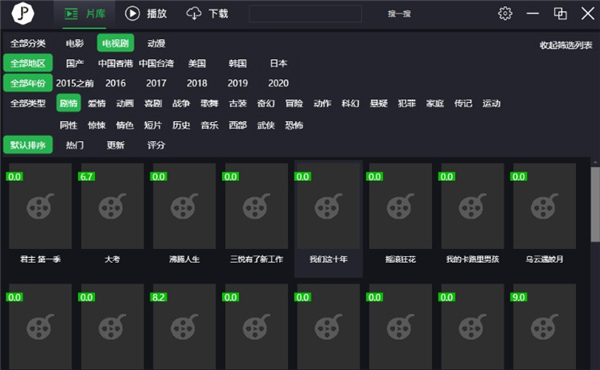Filter by region 美国
Screen dimensions: 600x370
[x=197, y=63]
